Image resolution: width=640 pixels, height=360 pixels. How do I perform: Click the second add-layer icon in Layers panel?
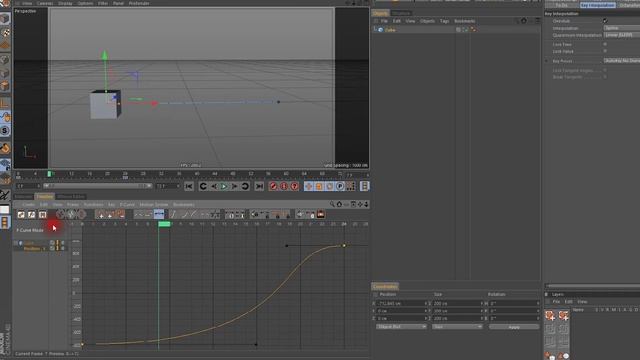(x=564, y=315)
